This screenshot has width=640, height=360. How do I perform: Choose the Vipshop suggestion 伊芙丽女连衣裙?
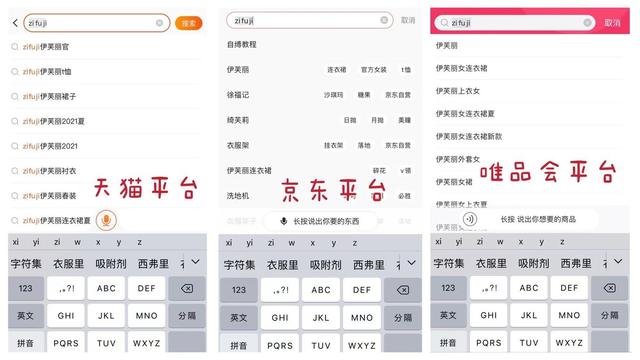[x=462, y=68]
